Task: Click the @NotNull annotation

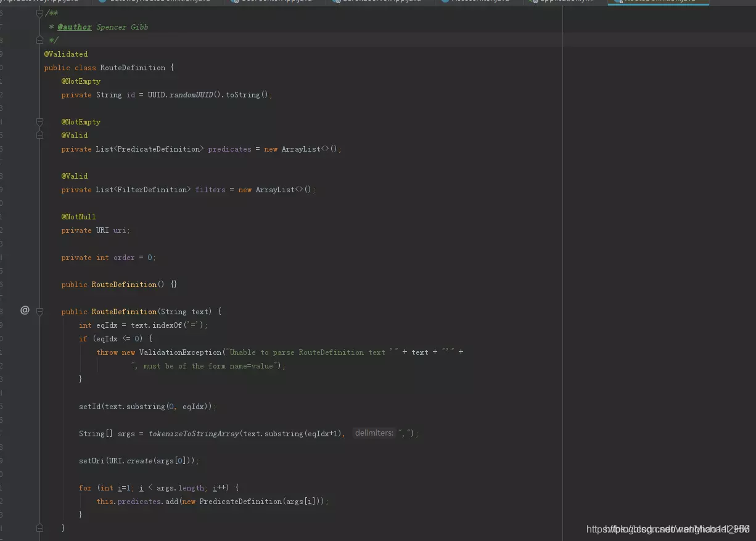Action: (78, 217)
